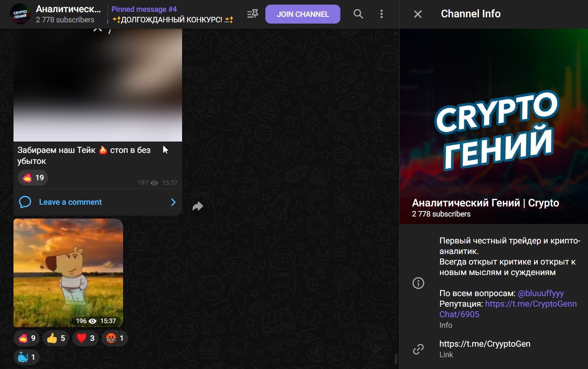Click the channel title in chat header

tap(68, 9)
